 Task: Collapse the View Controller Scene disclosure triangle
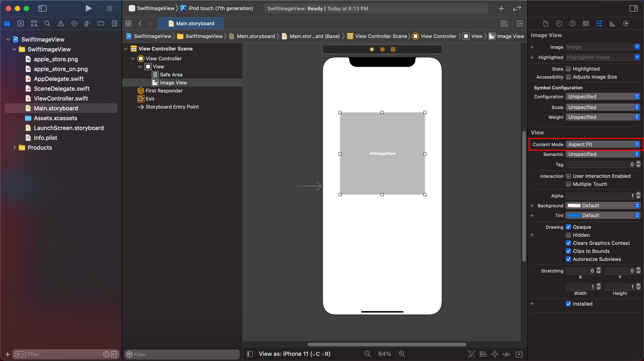click(x=126, y=49)
